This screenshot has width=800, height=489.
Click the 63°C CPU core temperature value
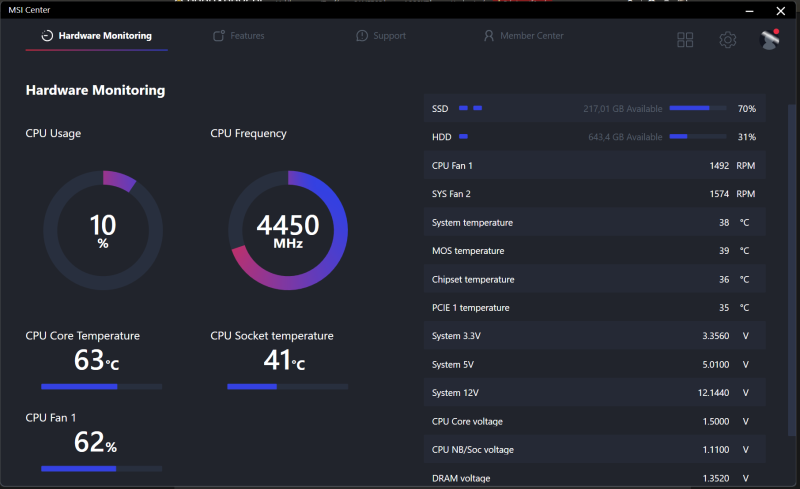(x=96, y=360)
